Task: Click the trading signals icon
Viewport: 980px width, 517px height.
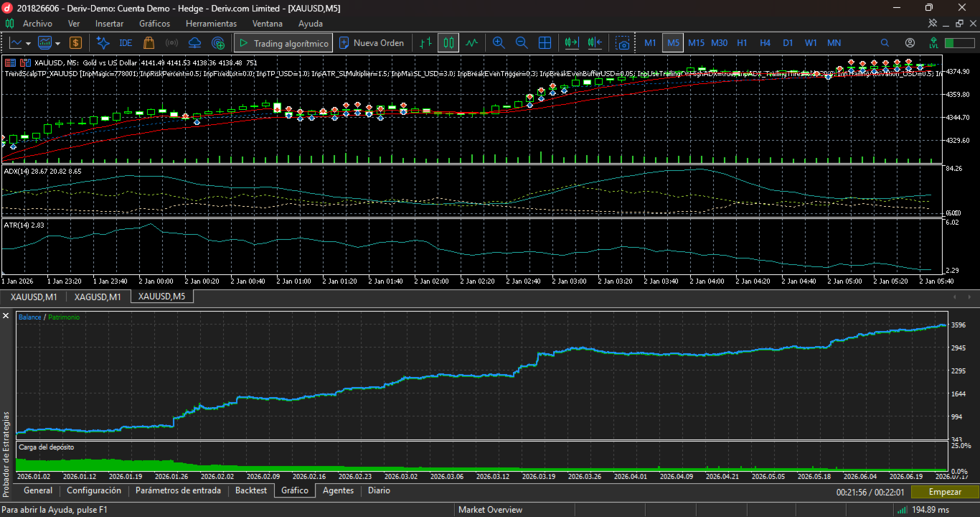Action: (x=172, y=43)
